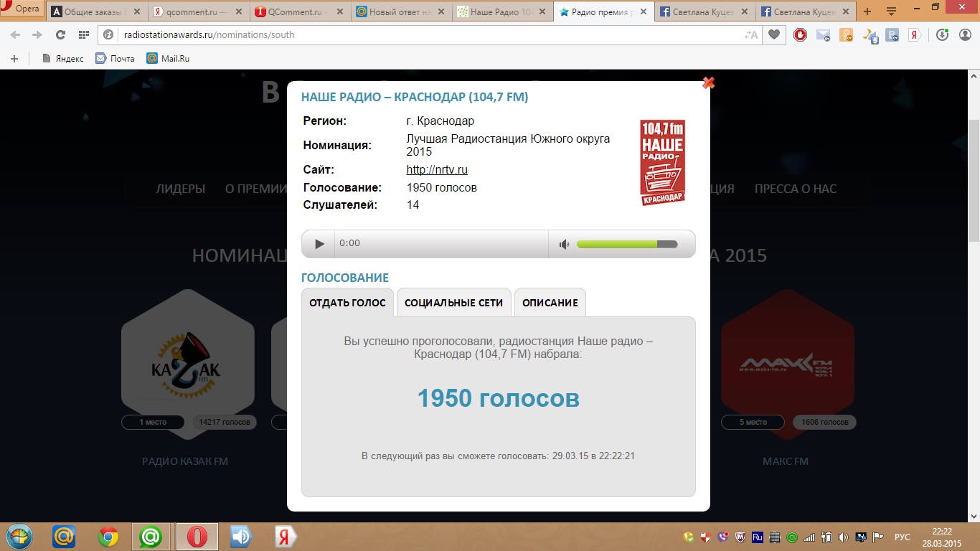Switch to ОТДАТЬ ГОЛОС tab
This screenshot has width=980, height=551.
[347, 303]
